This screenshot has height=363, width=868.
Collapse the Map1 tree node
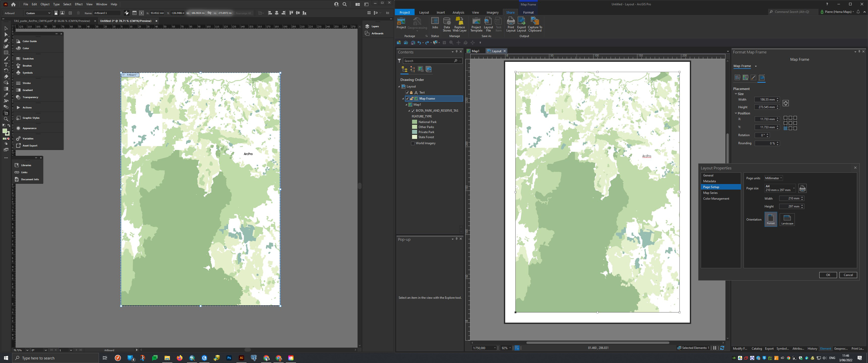tap(406, 105)
